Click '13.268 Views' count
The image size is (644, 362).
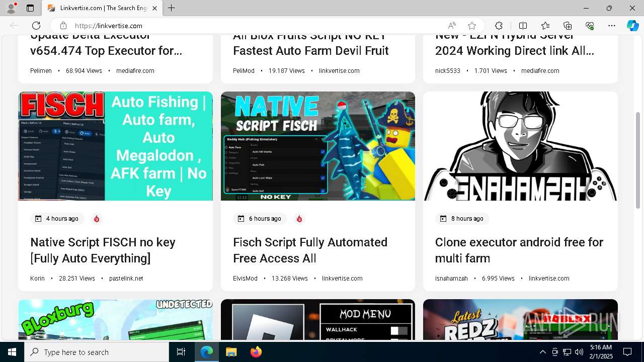pyautogui.click(x=290, y=278)
